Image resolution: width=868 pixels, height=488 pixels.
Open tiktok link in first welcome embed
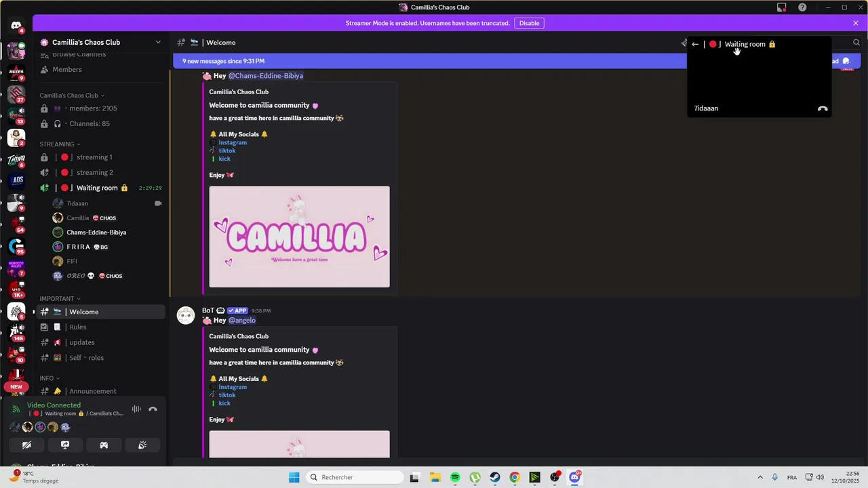pos(227,150)
